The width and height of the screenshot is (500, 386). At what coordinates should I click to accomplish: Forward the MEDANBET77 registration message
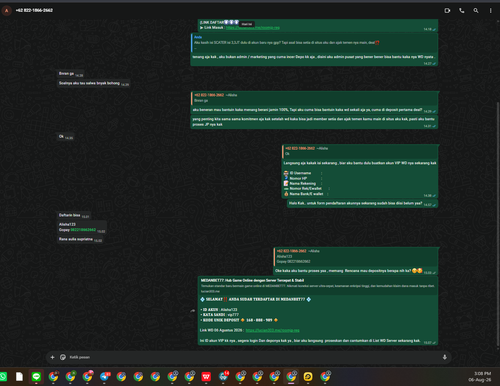[x=192, y=311]
